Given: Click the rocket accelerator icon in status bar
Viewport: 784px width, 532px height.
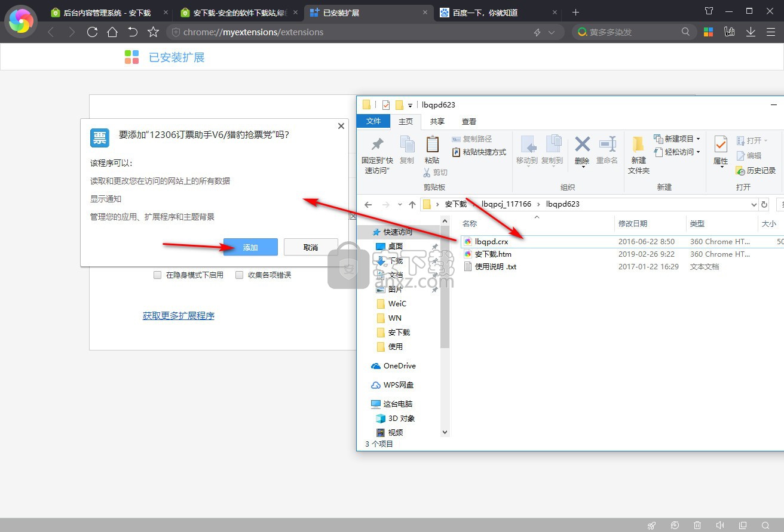Looking at the screenshot, I should click(x=652, y=525).
